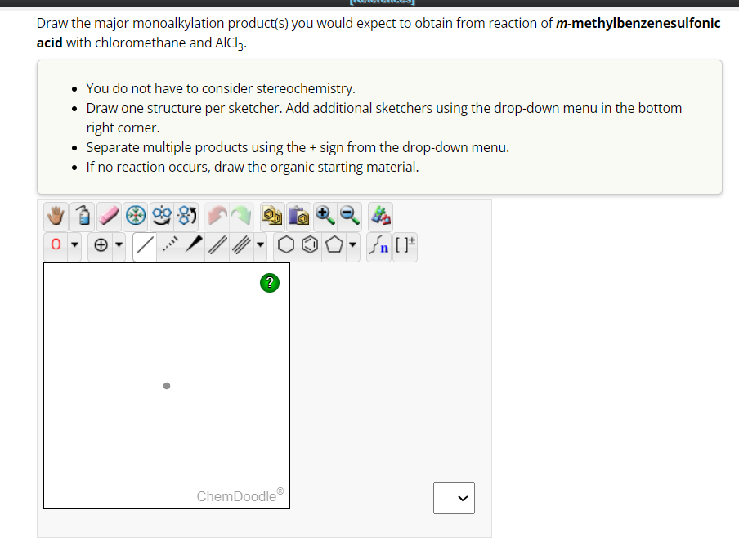Select the dashed bond tool
This screenshot has width=739, height=560.
pos(168,244)
